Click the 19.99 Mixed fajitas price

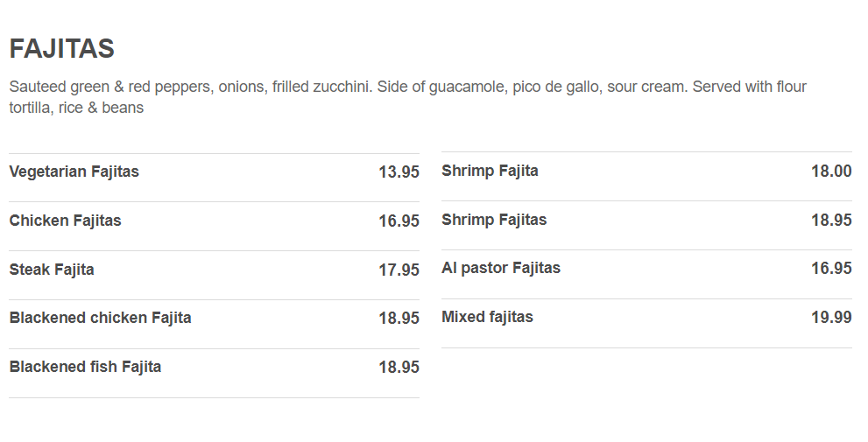(x=831, y=318)
